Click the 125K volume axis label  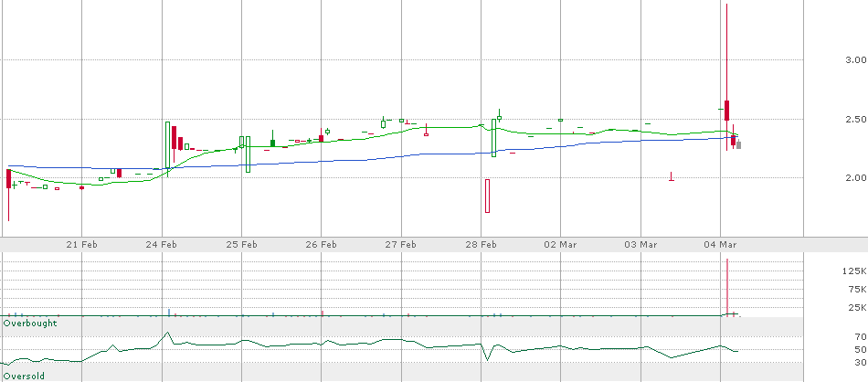[854, 271]
